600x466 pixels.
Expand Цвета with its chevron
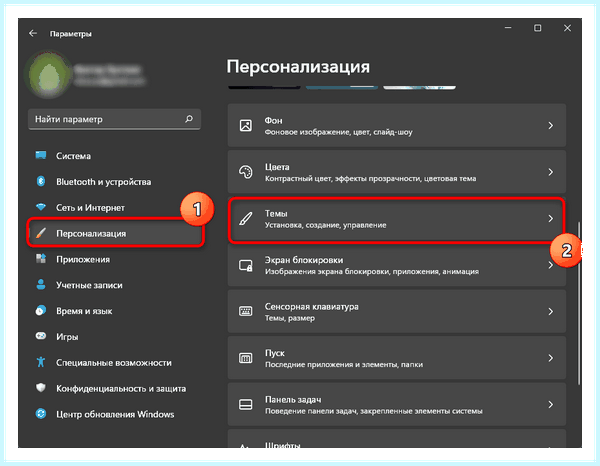(x=550, y=172)
